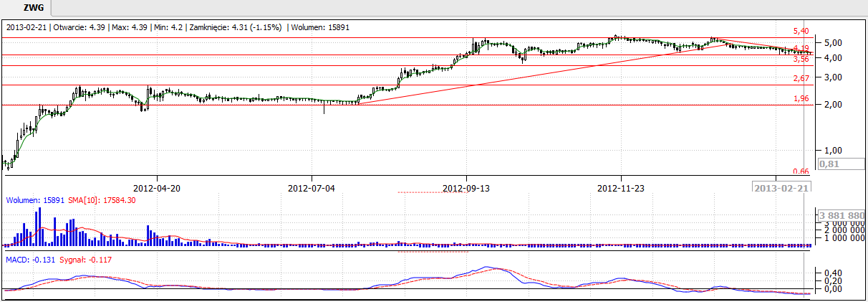The width and height of the screenshot is (868, 302).
Task: Select the 1,96 red support level label
Action: click(x=801, y=98)
